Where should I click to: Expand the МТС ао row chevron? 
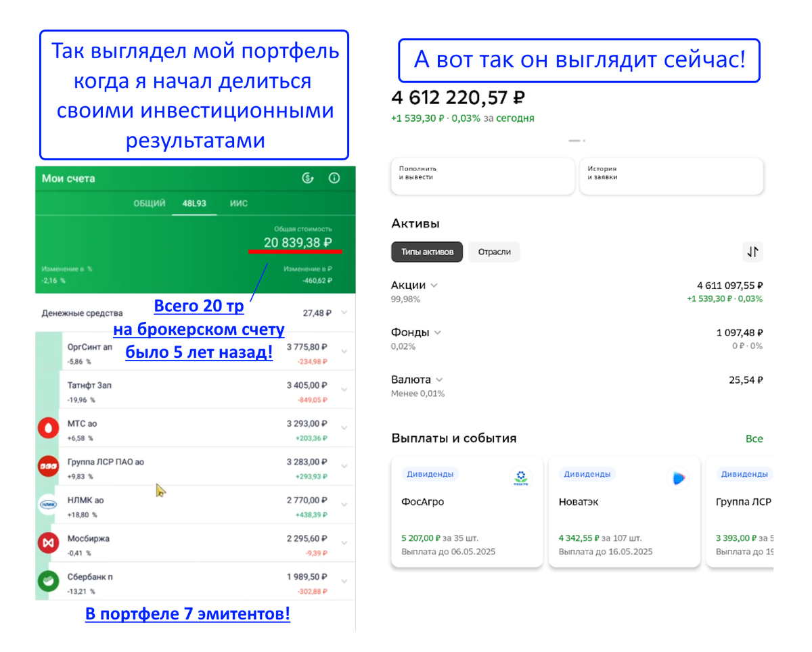pos(344,428)
